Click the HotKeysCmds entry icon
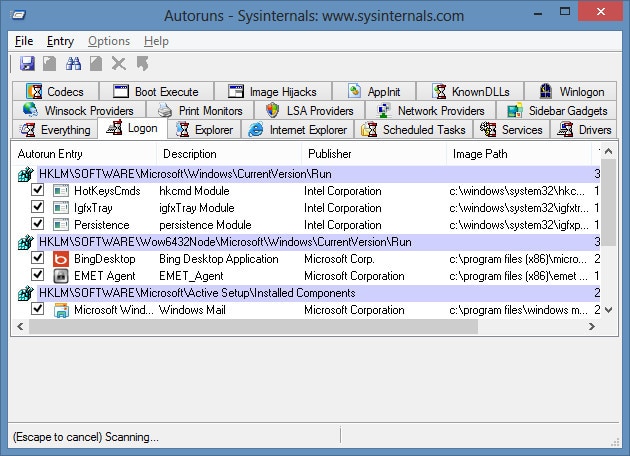 point(61,190)
